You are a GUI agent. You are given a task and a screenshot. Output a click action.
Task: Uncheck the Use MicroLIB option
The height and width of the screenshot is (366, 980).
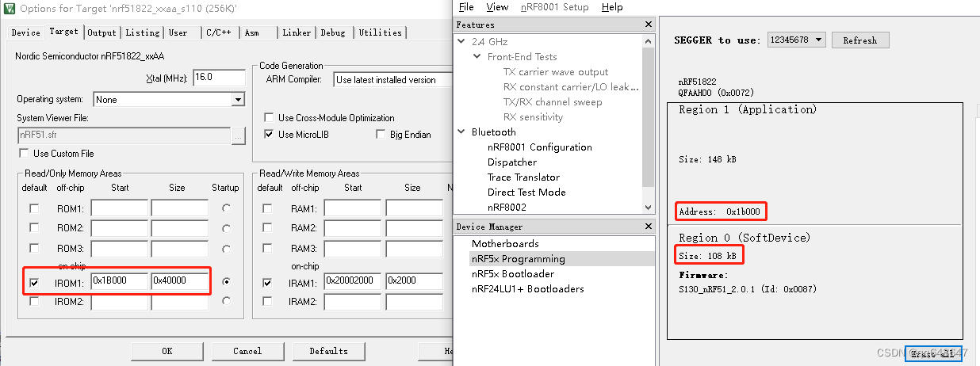(x=270, y=135)
